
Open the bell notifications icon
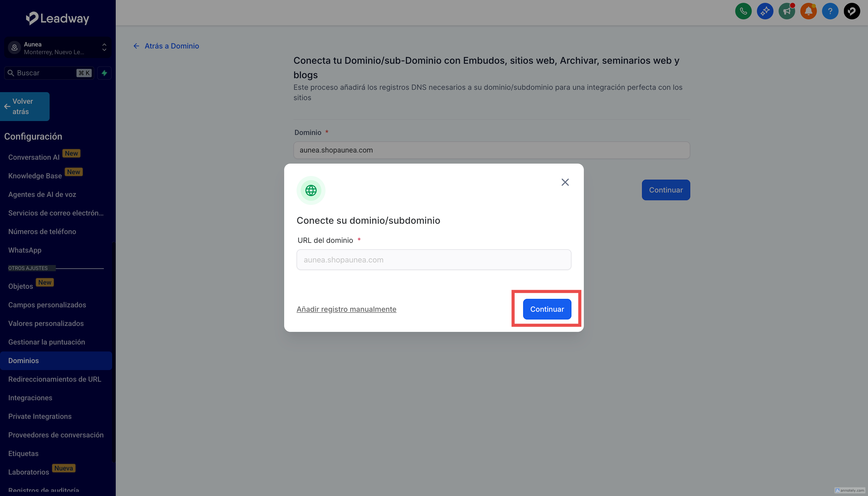pos(808,11)
